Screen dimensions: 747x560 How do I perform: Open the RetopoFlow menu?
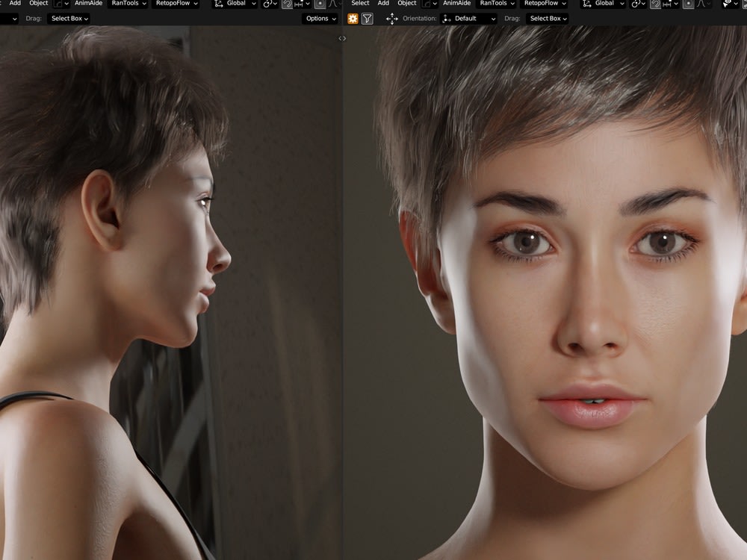(175, 4)
